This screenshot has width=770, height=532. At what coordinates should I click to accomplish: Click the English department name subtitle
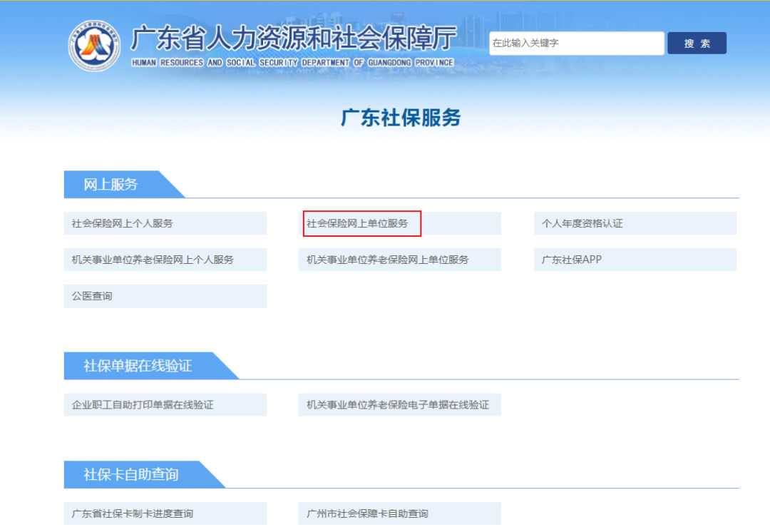(293, 62)
